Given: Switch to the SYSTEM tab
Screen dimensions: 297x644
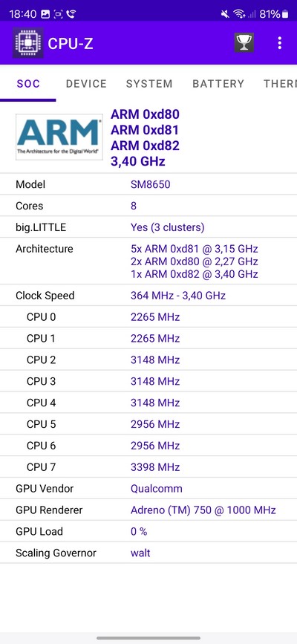Looking at the screenshot, I should 149,84.
